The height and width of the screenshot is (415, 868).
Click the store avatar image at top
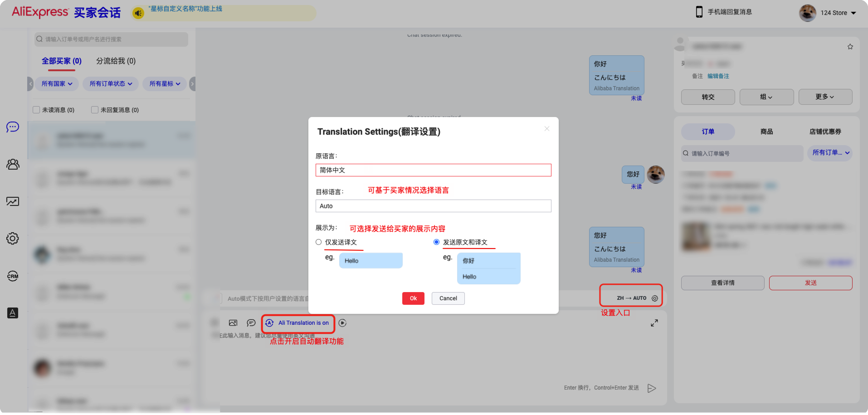(807, 13)
